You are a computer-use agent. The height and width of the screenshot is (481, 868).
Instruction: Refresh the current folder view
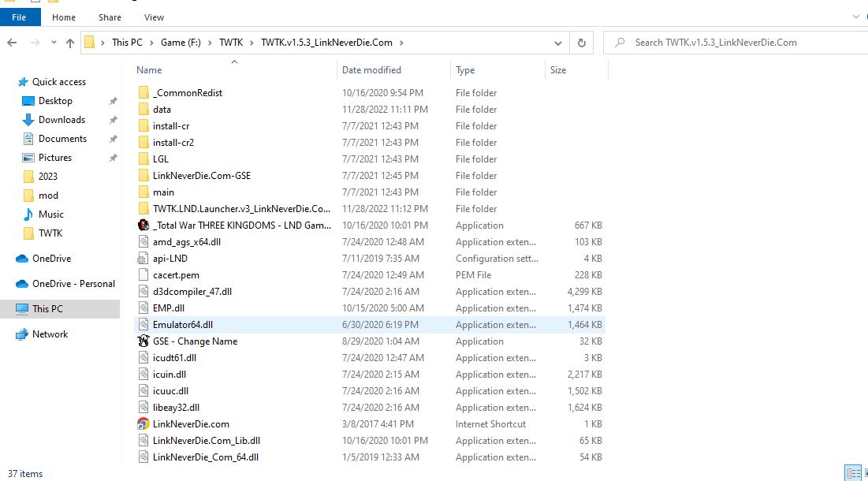[582, 43]
